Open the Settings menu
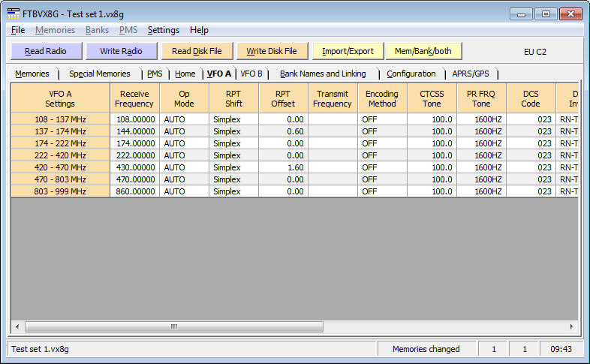 [164, 30]
